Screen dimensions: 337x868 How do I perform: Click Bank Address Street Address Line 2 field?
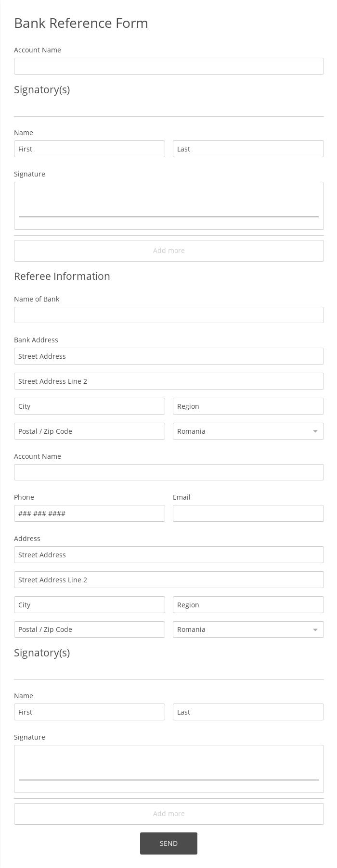168,381
